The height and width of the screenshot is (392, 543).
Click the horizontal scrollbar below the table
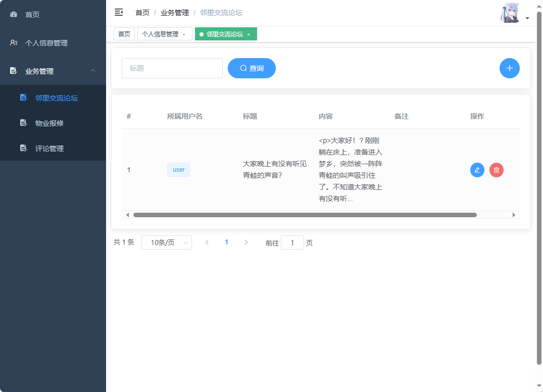(304, 214)
